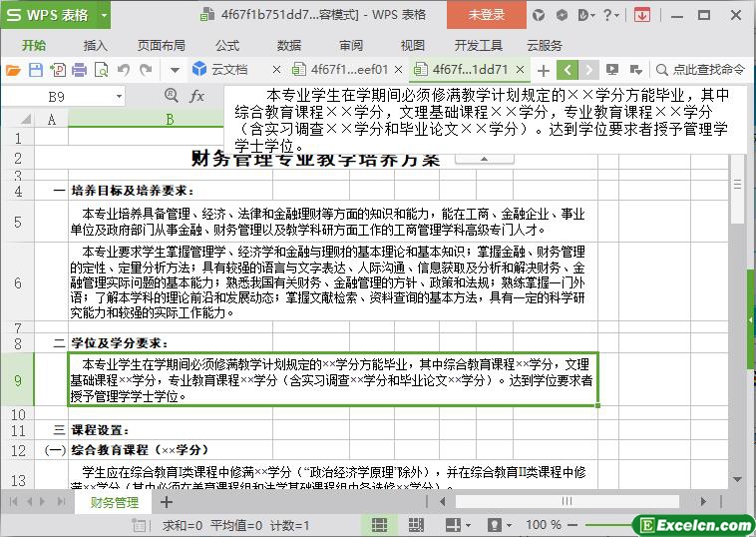756x537 pixels.
Task: Click horizontal scrollbar left arrow
Action: click(x=443, y=502)
